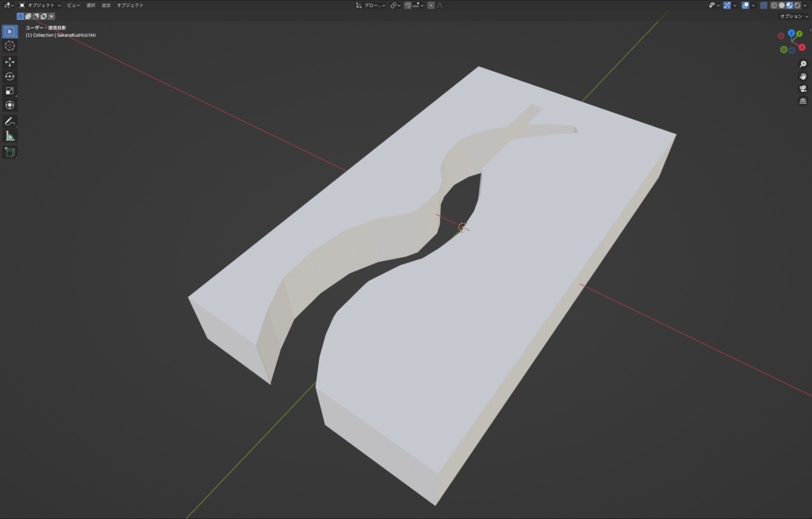Open the ビュー menu
This screenshot has width=812, height=519.
[74, 6]
